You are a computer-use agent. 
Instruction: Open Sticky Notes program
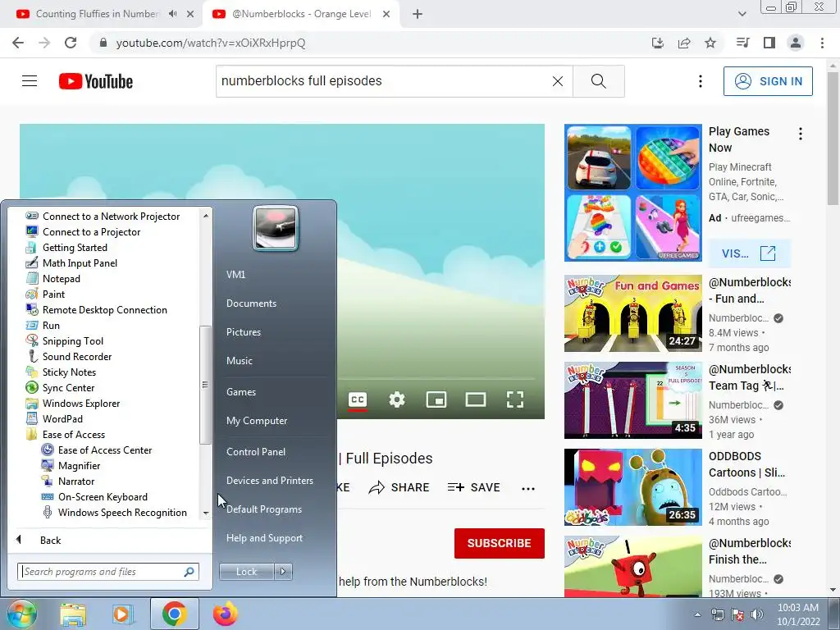point(69,372)
